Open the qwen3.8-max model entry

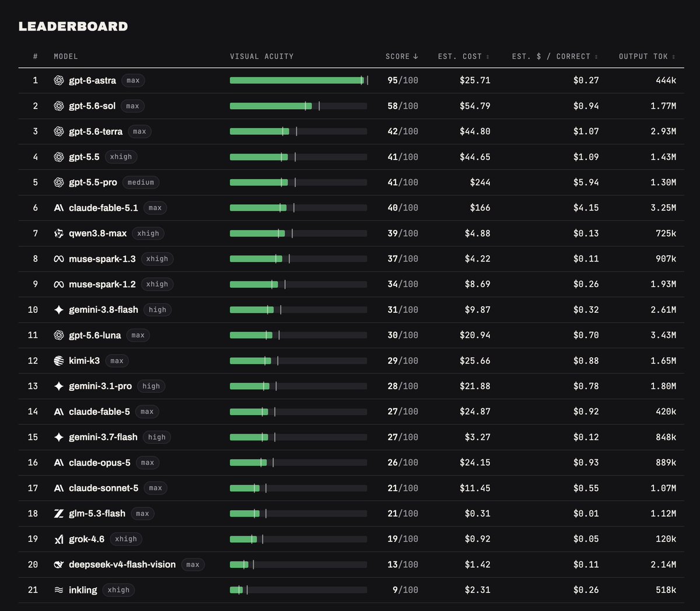pyautogui.click(x=97, y=233)
